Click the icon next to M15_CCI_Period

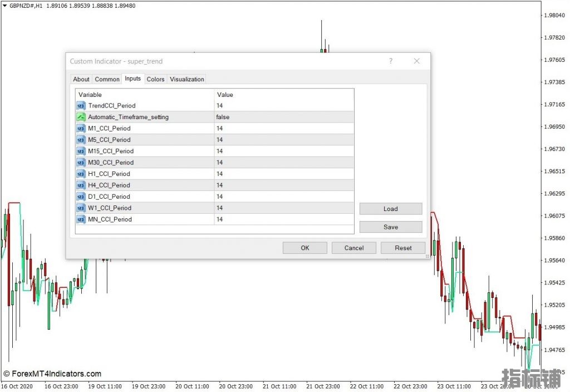point(81,151)
